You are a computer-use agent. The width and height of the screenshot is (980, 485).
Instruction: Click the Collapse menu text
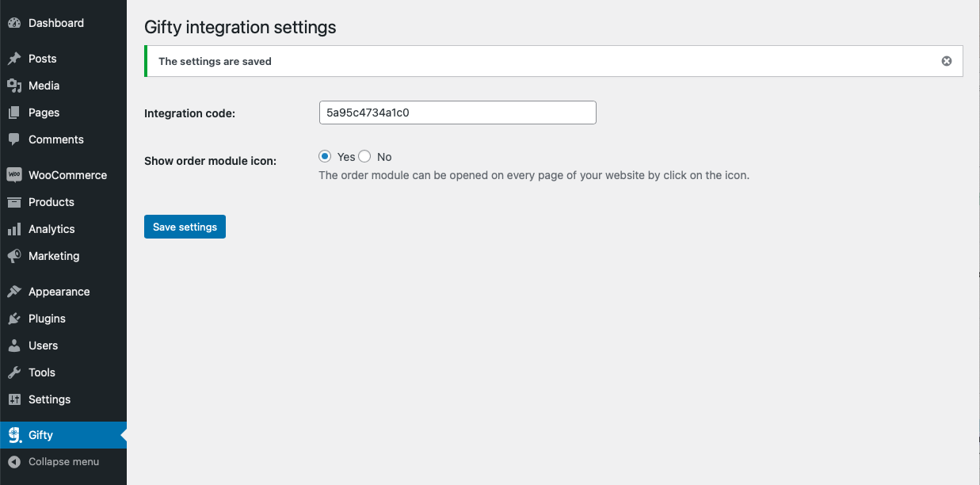64,462
